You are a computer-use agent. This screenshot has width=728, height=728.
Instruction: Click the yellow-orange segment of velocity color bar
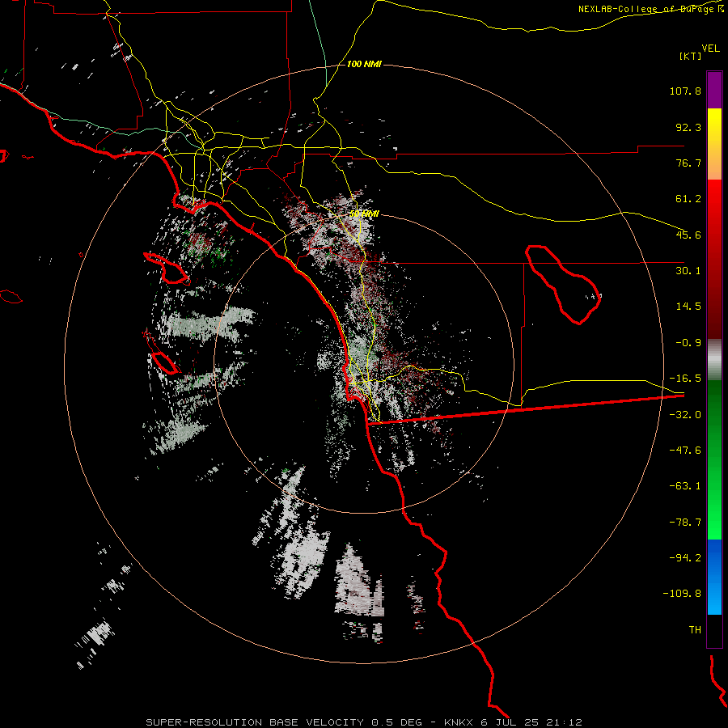point(714,144)
